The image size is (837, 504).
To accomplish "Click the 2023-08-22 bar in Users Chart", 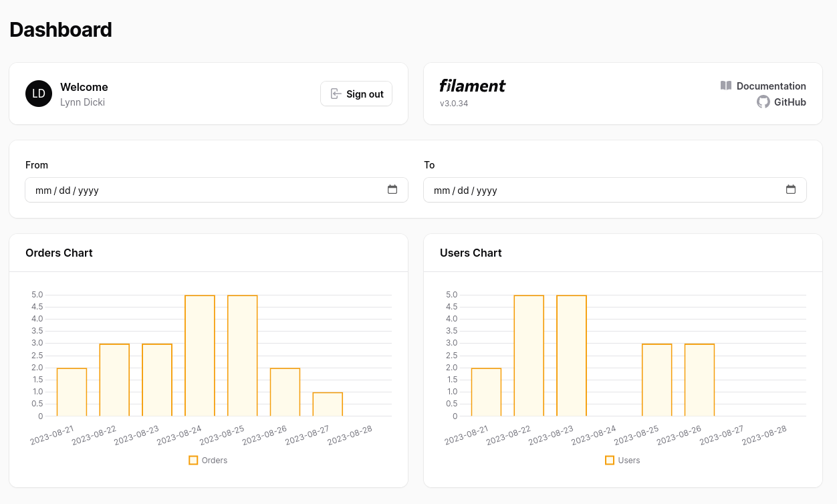I will [529, 356].
